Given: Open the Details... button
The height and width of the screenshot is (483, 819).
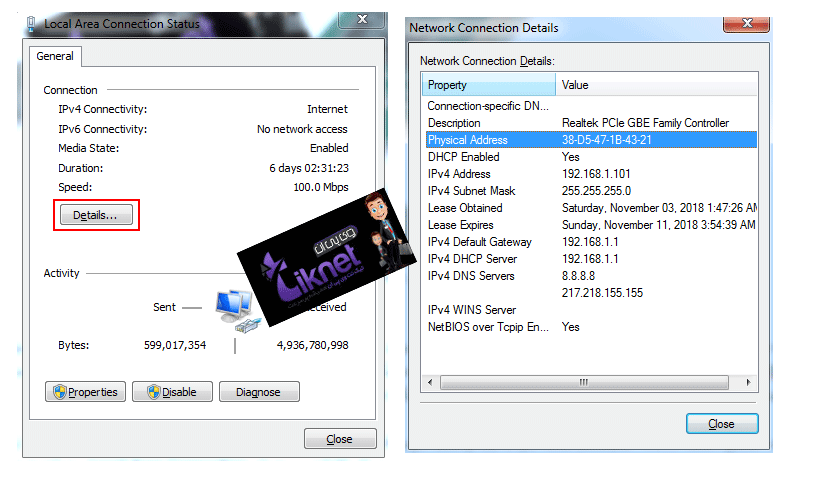Looking at the screenshot, I should click(96, 215).
